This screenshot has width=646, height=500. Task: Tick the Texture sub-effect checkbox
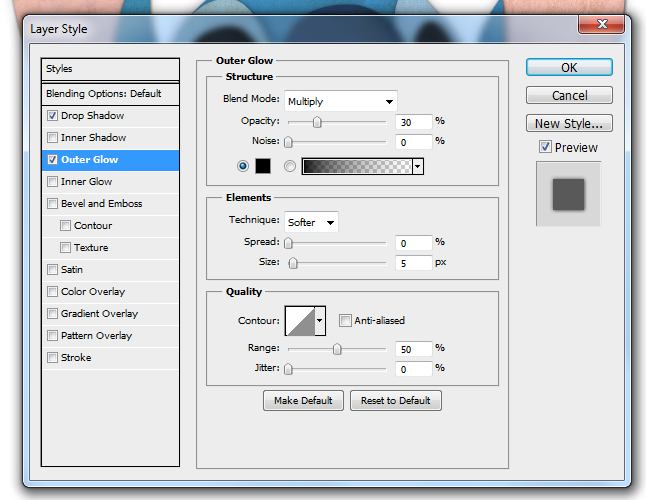65,248
